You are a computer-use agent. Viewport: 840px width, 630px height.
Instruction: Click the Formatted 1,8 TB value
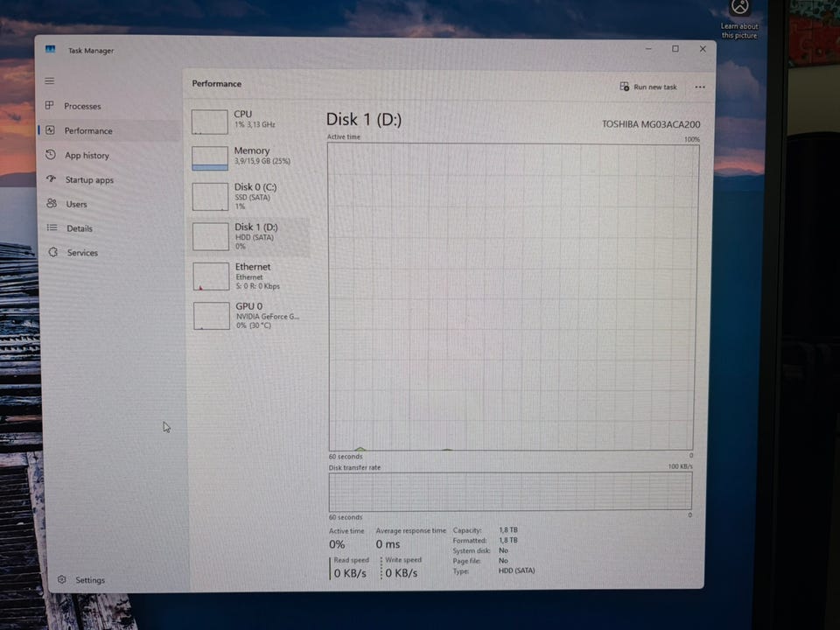click(x=508, y=540)
